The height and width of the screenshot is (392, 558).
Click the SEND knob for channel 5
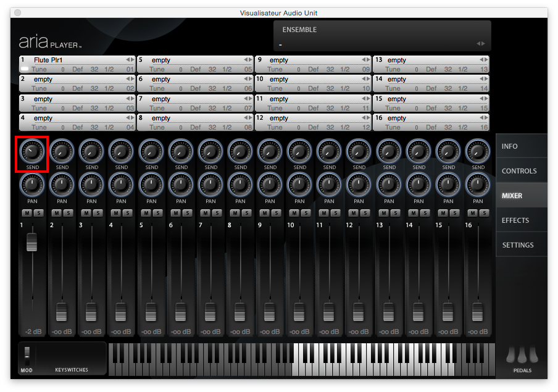coord(151,150)
